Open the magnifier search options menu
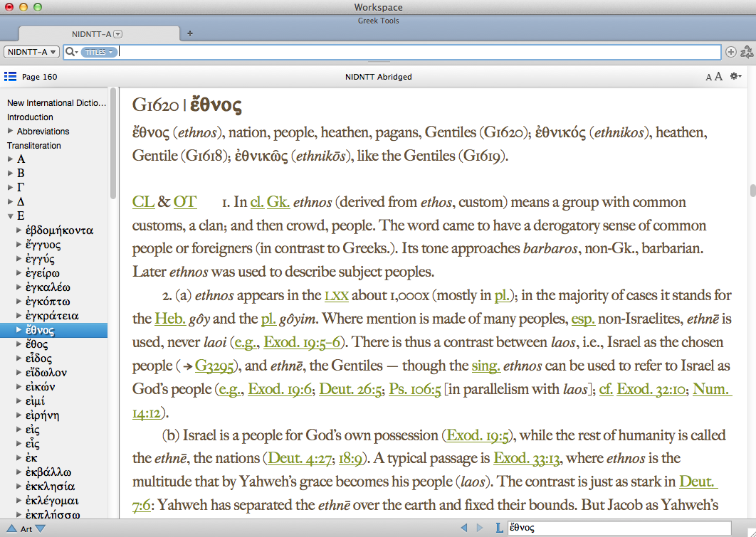 71,52
